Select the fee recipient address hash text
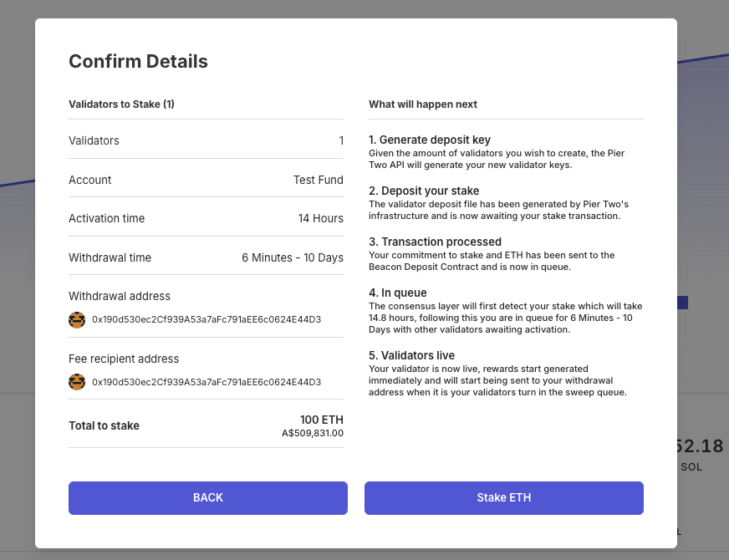This screenshot has width=729, height=560. pyautogui.click(x=206, y=382)
